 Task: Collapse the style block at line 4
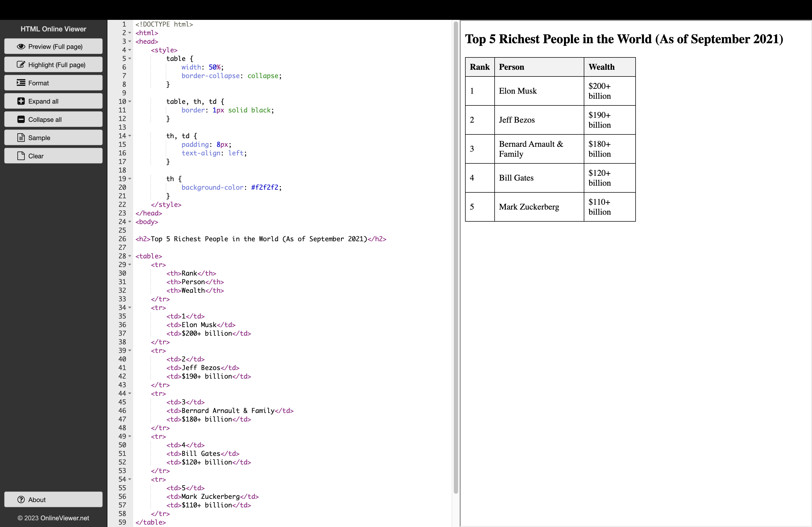[x=130, y=50]
